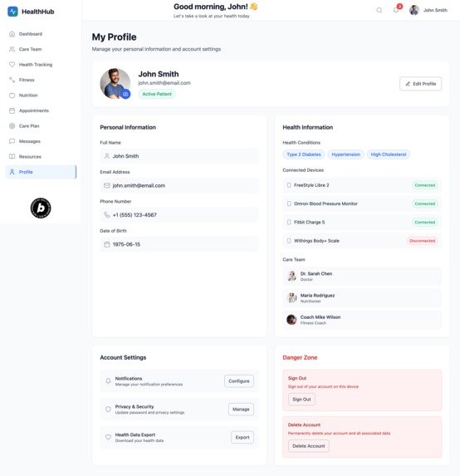Click the device icon beside Withings Body+ Scale

click(x=289, y=241)
